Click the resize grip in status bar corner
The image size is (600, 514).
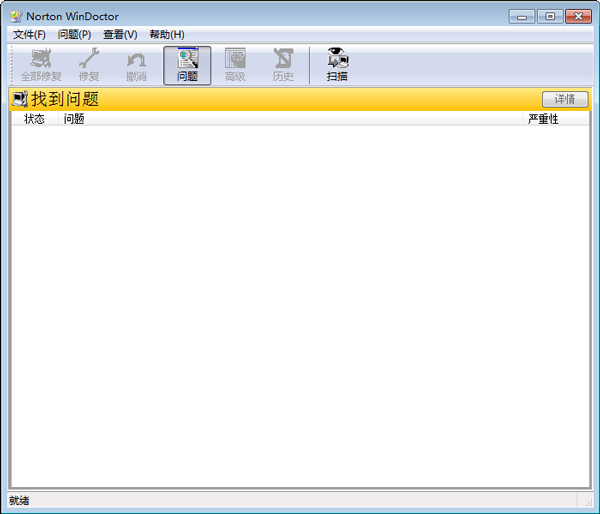tap(589, 502)
